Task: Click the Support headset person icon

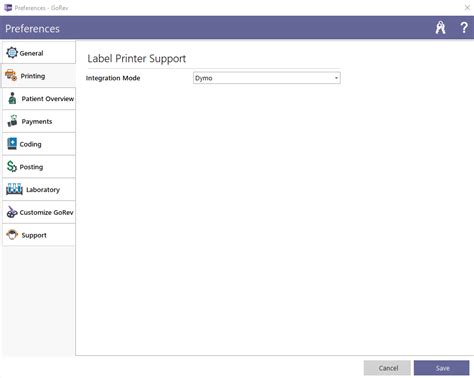Action: (x=12, y=235)
